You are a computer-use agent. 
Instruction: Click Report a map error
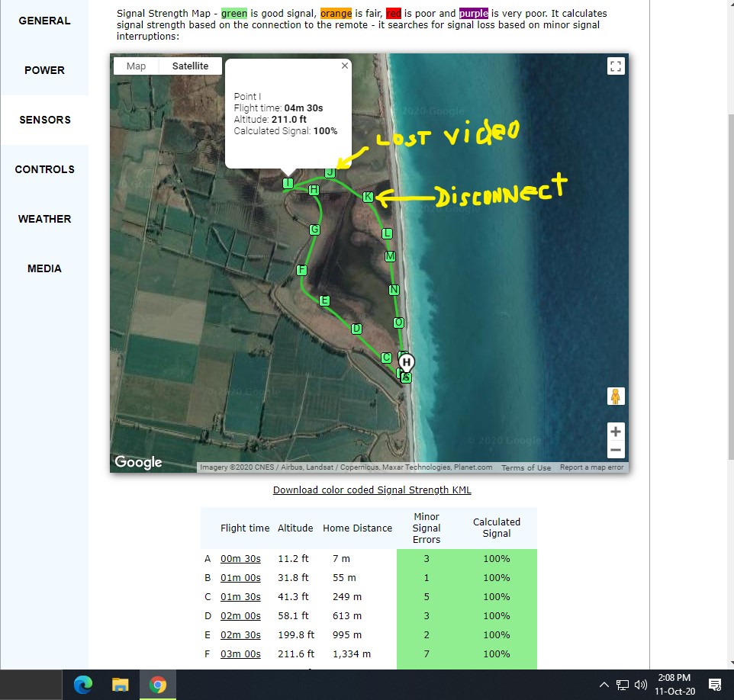pyautogui.click(x=591, y=467)
